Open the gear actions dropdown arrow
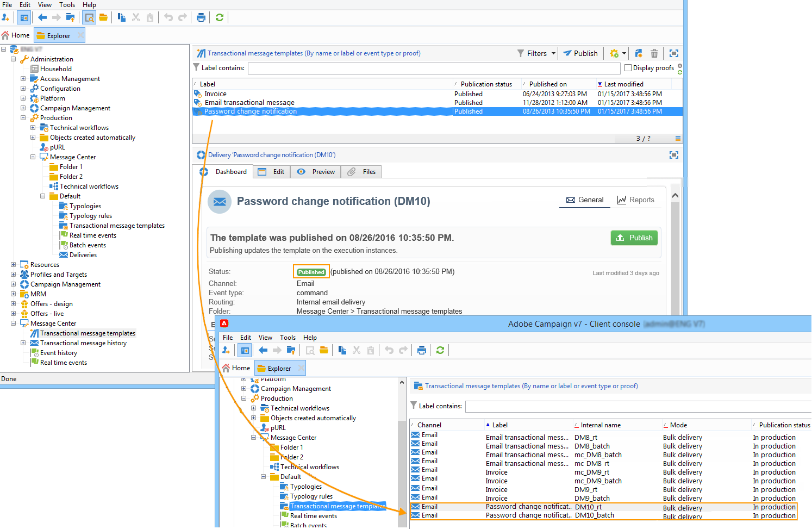 point(624,53)
